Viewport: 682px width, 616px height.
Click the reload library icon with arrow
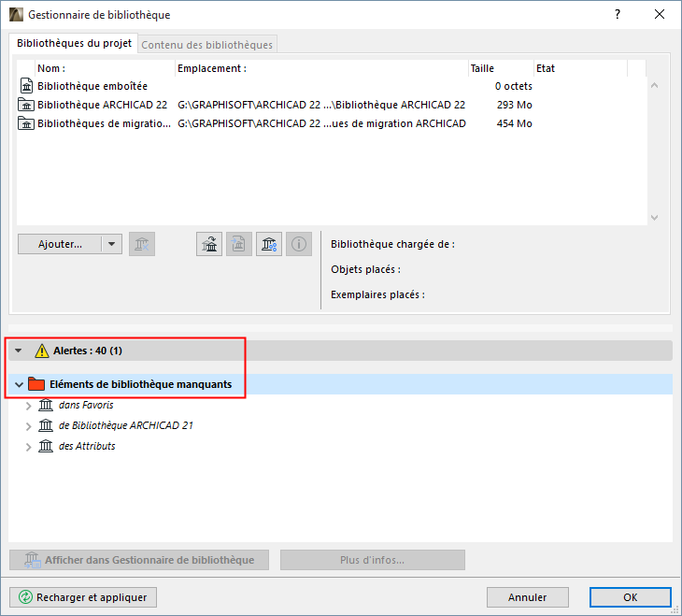pyautogui.click(x=209, y=244)
